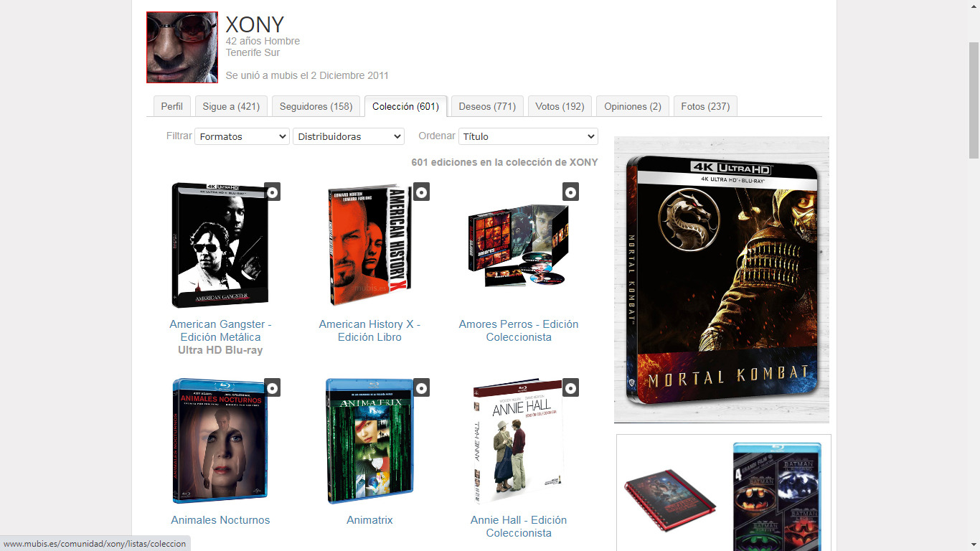Viewport: 980px width, 551px height.
Task: Click disc icon on Annie Hall cover
Action: [570, 387]
